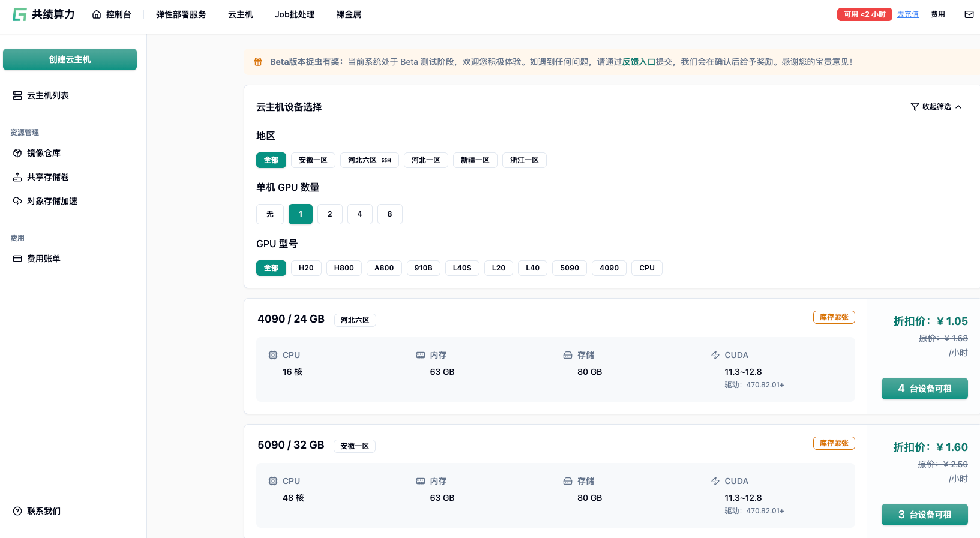Viewport: 980px width, 538px height.
Task: Click the 去充值 recharge link
Action: (x=907, y=14)
